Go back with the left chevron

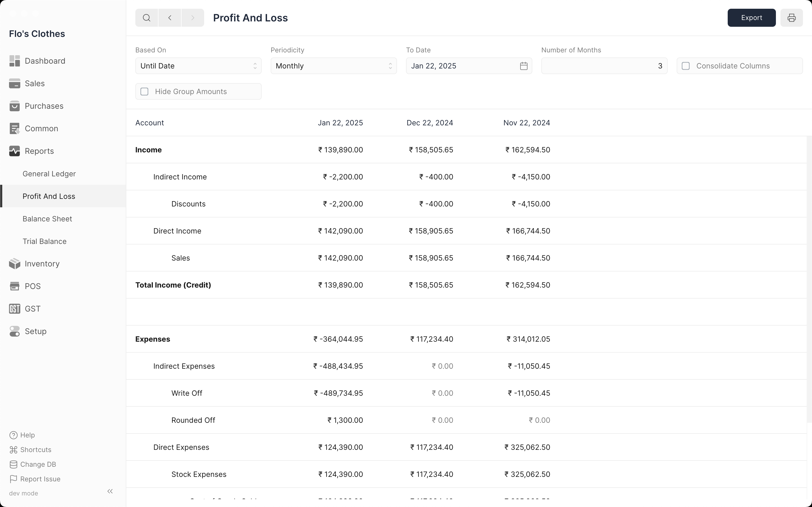tap(170, 18)
